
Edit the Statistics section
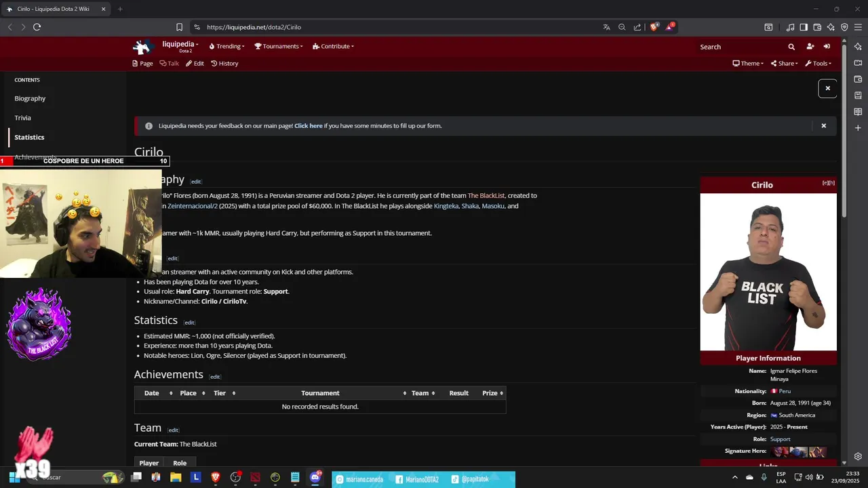pyautogui.click(x=189, y=323)
